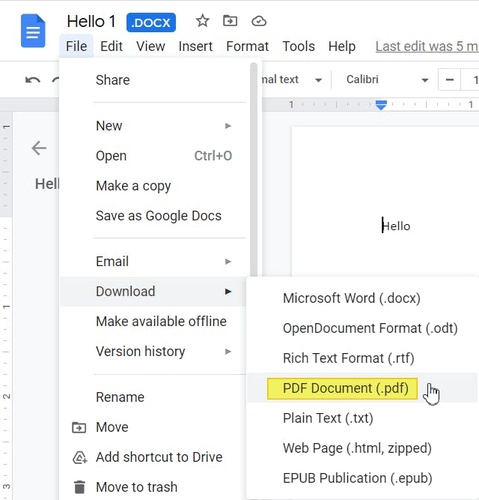Close outline with the back arrow
This screenshot has width=479, height=500.
(39, 148)
